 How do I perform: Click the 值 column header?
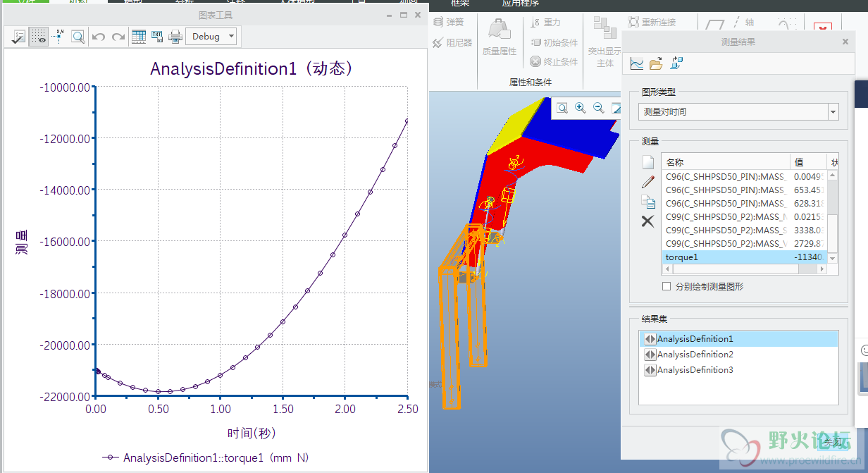click(807, 162)
